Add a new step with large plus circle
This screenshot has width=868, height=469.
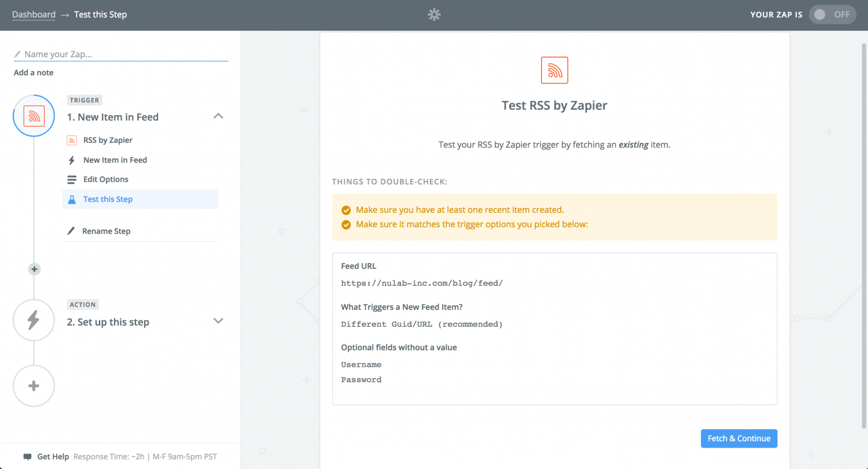(x=34, y=386)
